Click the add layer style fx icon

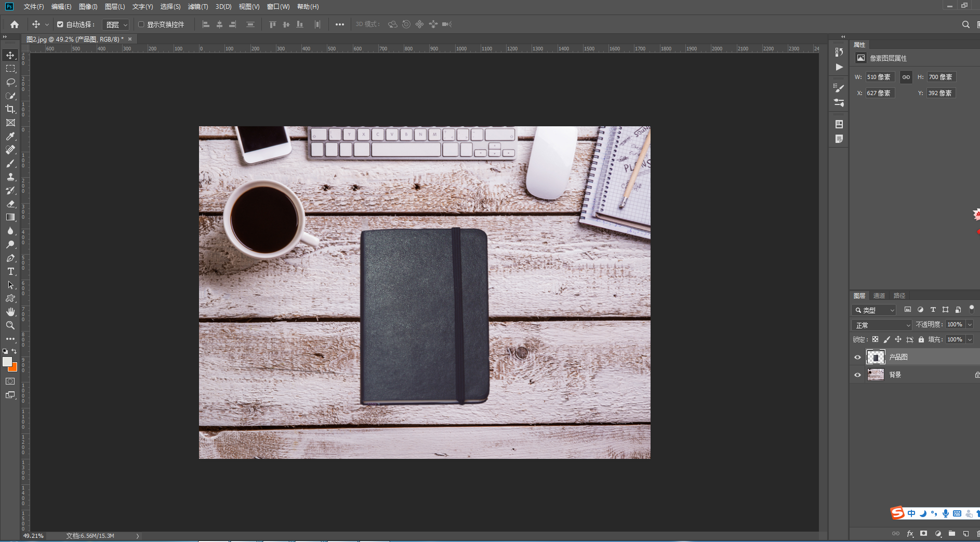910,534
